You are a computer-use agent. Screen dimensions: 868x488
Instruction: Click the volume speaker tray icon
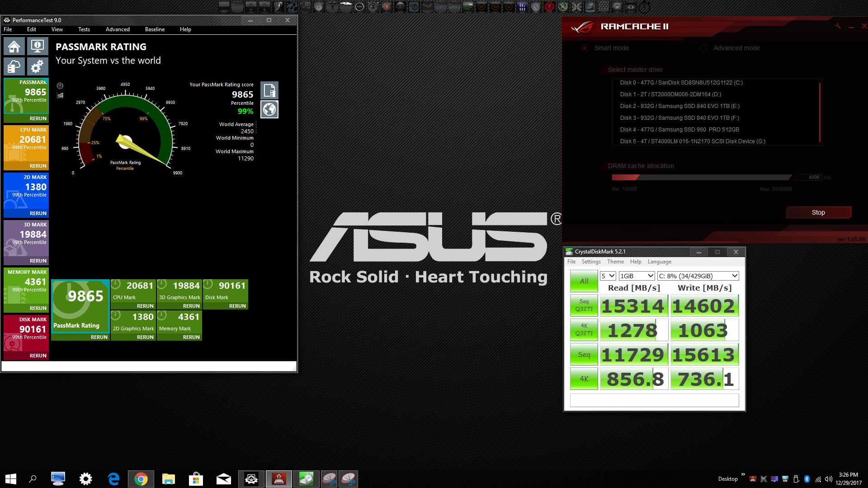click(x=828, y=479)
